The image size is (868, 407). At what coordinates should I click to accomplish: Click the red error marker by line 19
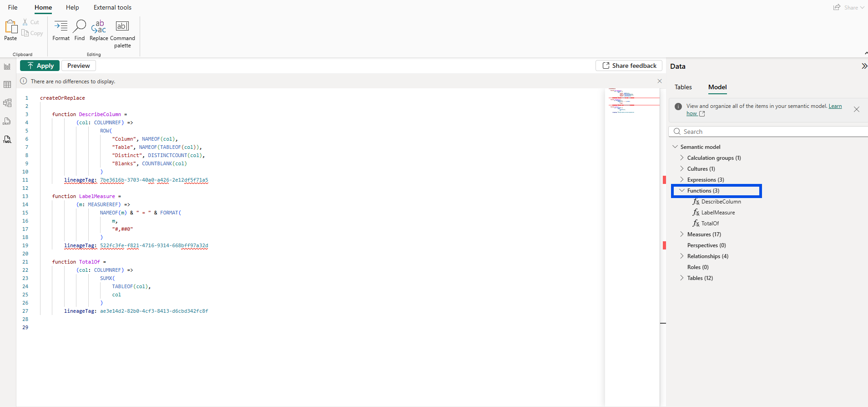pos(664,245)
